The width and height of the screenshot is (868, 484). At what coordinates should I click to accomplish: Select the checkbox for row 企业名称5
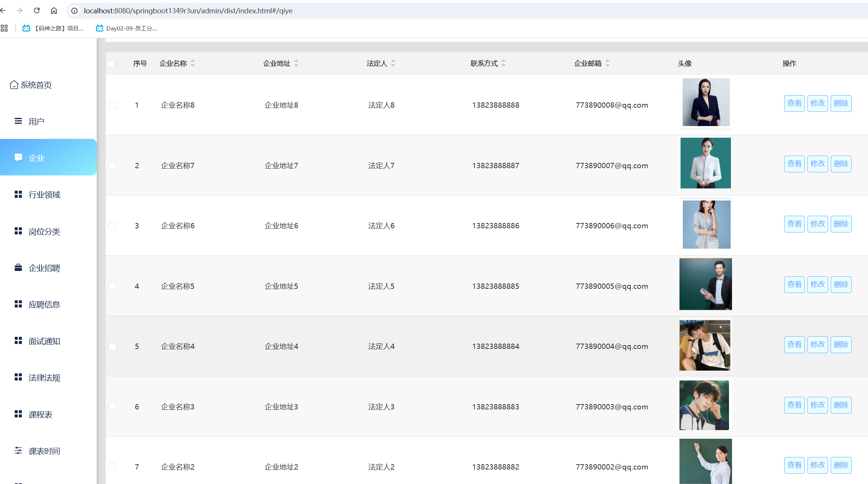(112, 286)
